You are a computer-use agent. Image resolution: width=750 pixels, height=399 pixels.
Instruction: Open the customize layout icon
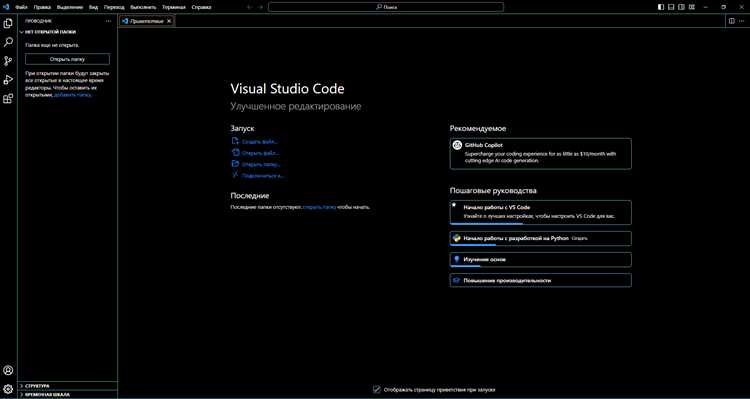(691, 7)
